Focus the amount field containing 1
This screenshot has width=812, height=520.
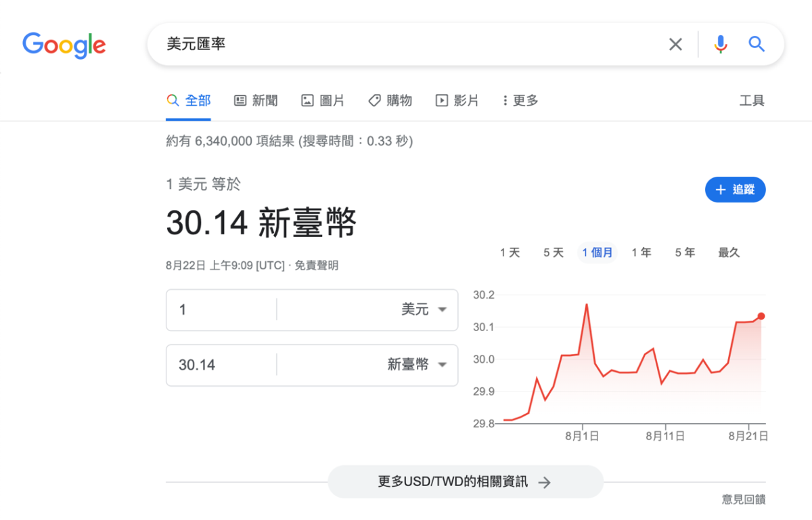[x=221, y=309]
